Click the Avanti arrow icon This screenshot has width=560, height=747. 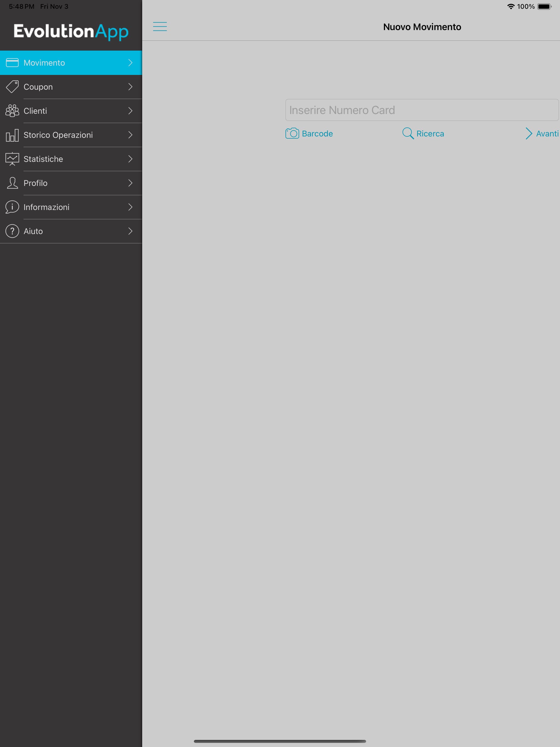(x=529, y=133)
